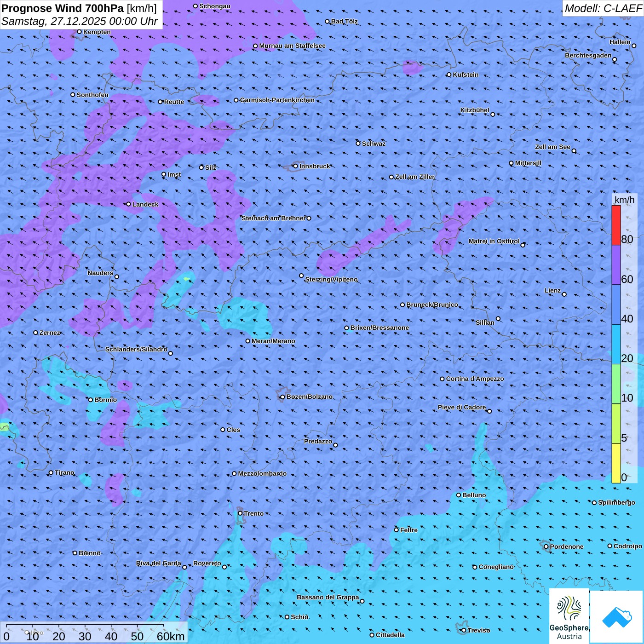
Task: Click the Bozen/Bolzano city marker
Action: click(x=283, y=397)
